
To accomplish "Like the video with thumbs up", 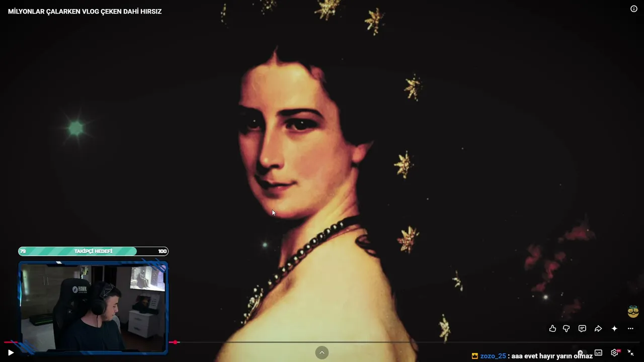I will click(552, 328).
